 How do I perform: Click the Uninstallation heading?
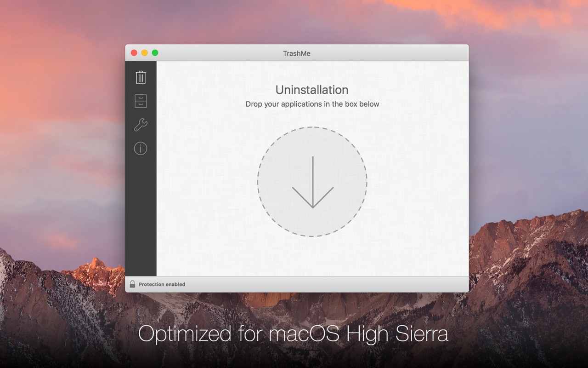click(x=312, y=90)
